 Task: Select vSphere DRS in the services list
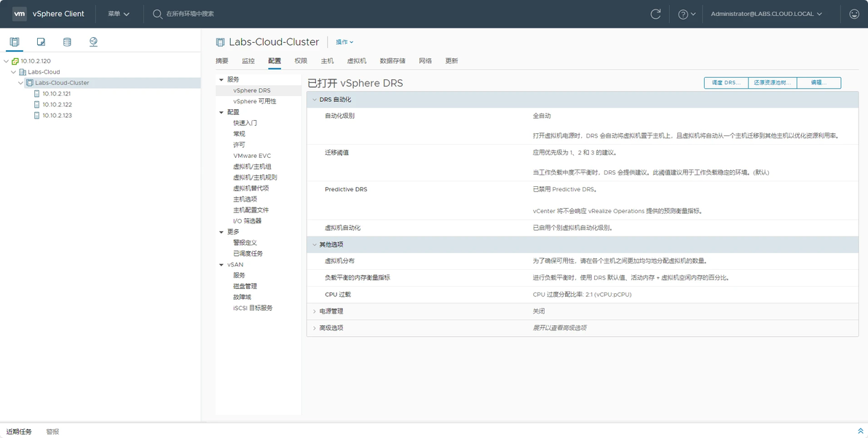click(252, 91)
